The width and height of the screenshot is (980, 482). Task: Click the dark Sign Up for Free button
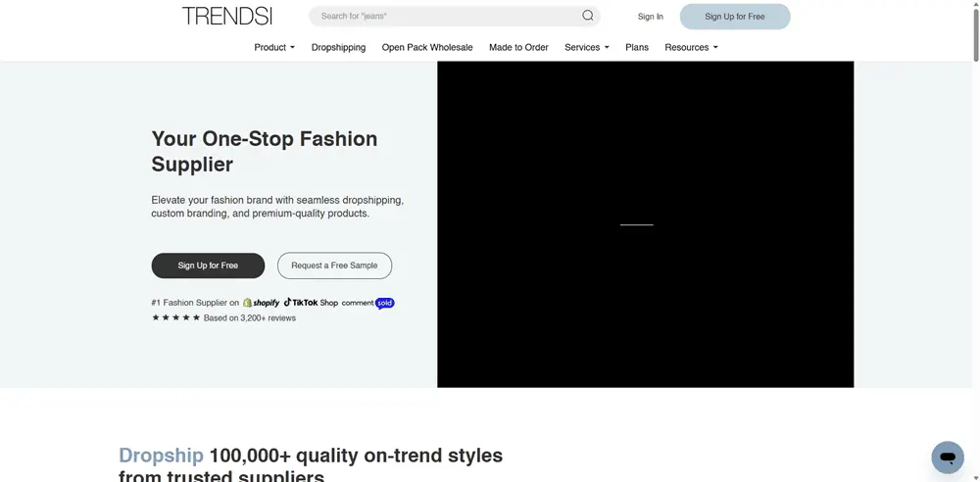pyautogui.click(x=208, y=265)
